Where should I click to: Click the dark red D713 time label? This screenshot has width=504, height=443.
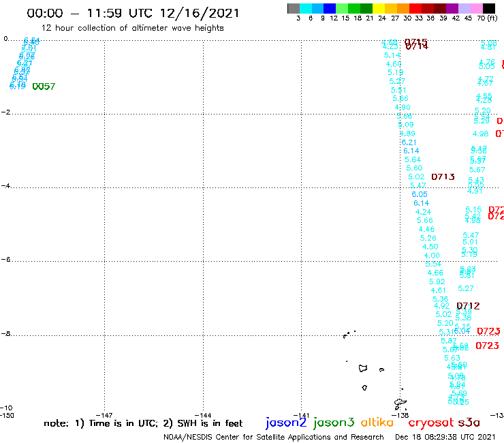(443, 177)
